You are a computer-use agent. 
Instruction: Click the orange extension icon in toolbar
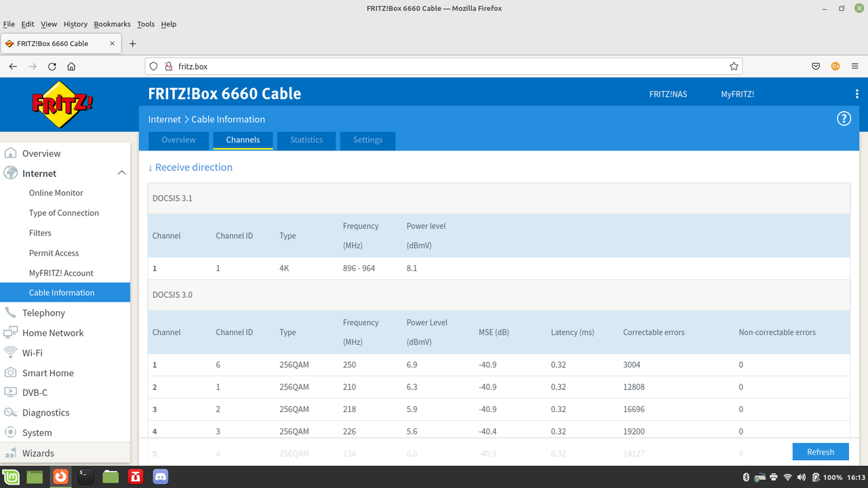(x=835, y=66)
